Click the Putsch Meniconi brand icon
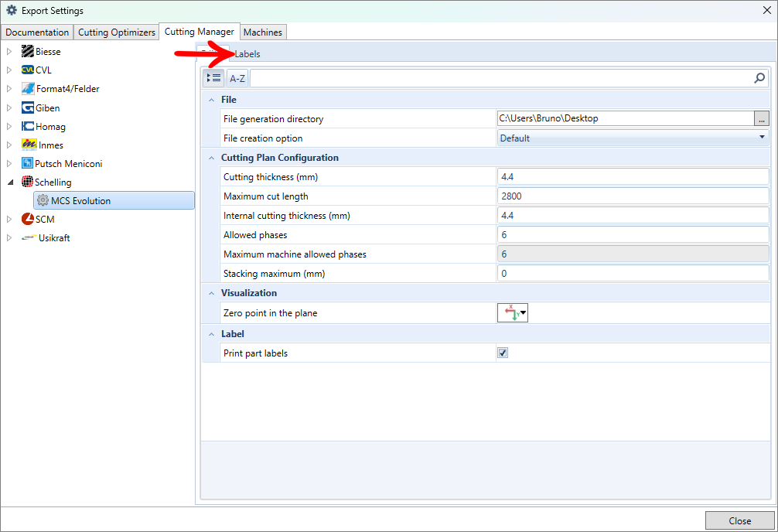 [x=27, y=163]
